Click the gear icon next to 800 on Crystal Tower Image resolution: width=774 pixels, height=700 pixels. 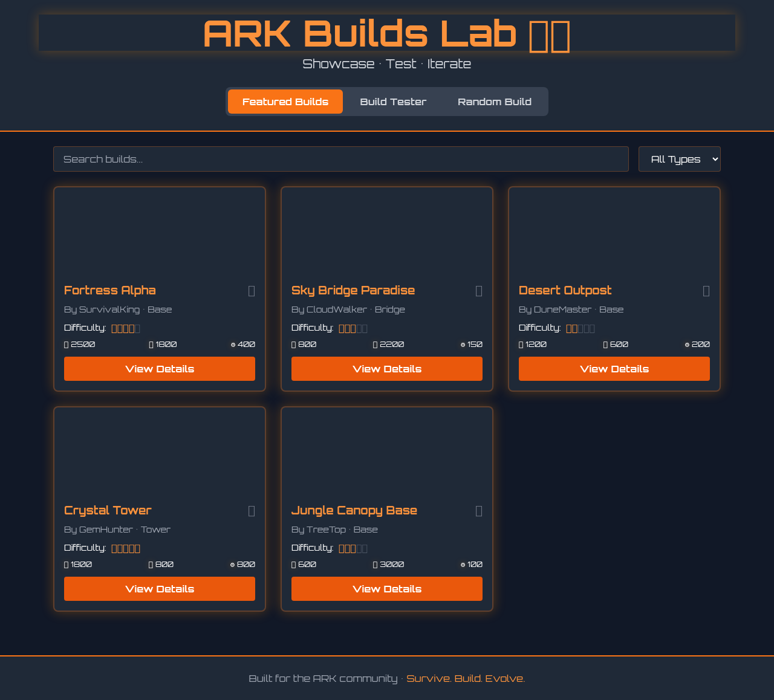point(232,564)
